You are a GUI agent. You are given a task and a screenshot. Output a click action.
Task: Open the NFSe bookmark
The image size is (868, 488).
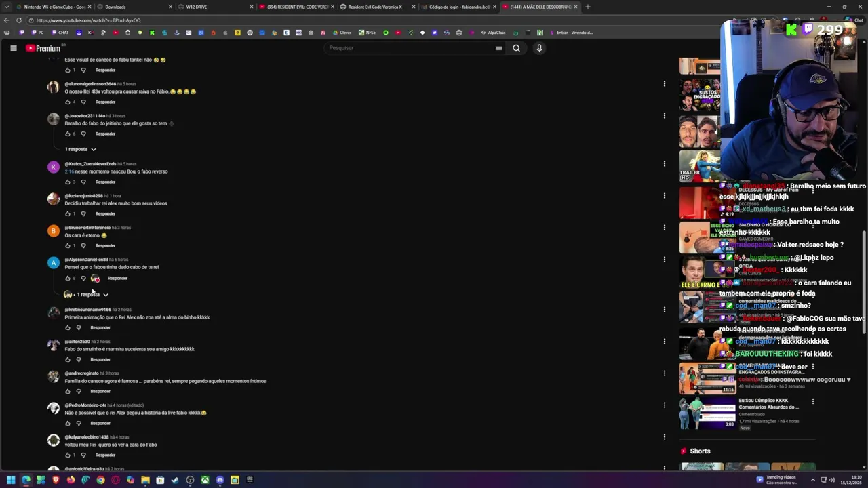[x=367, y=33]
